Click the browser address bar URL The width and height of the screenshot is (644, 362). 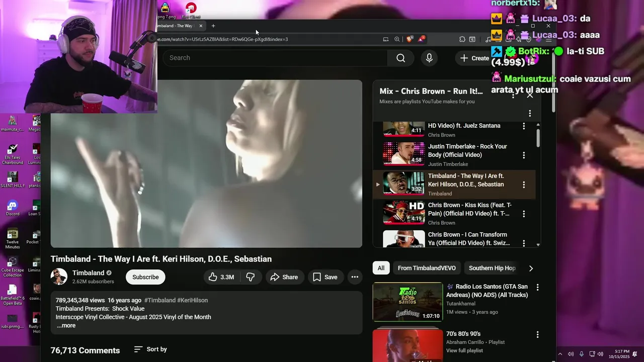222,39
